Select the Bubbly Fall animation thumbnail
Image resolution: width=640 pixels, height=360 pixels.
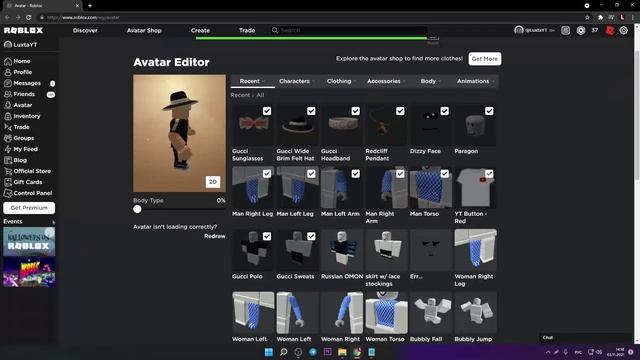coord(431,313)
